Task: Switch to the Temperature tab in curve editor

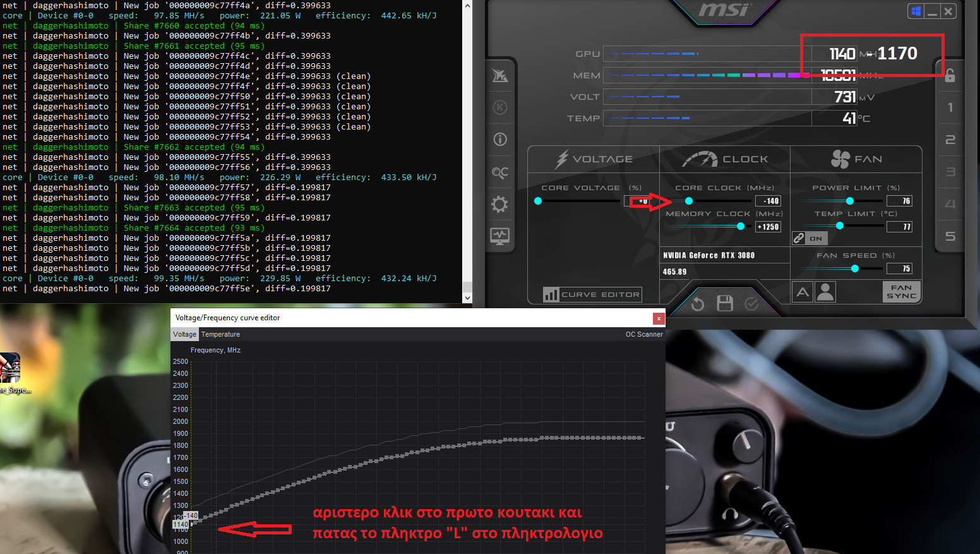Action: coord(220,334)
